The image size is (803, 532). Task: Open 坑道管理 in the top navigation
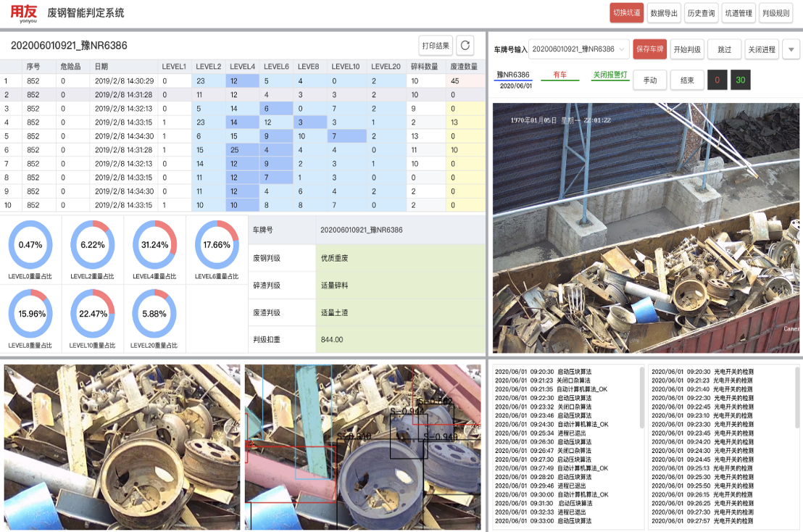(x=738, y=13)
